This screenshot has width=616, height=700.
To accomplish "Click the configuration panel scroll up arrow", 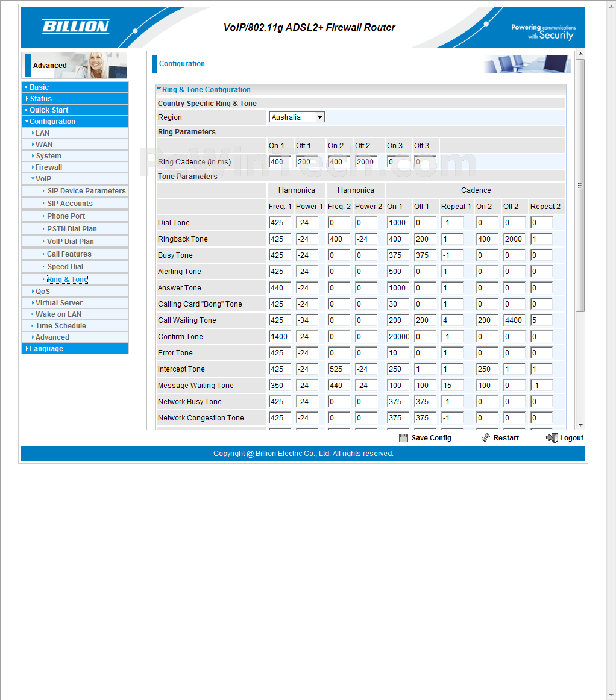I will [580, 54].
